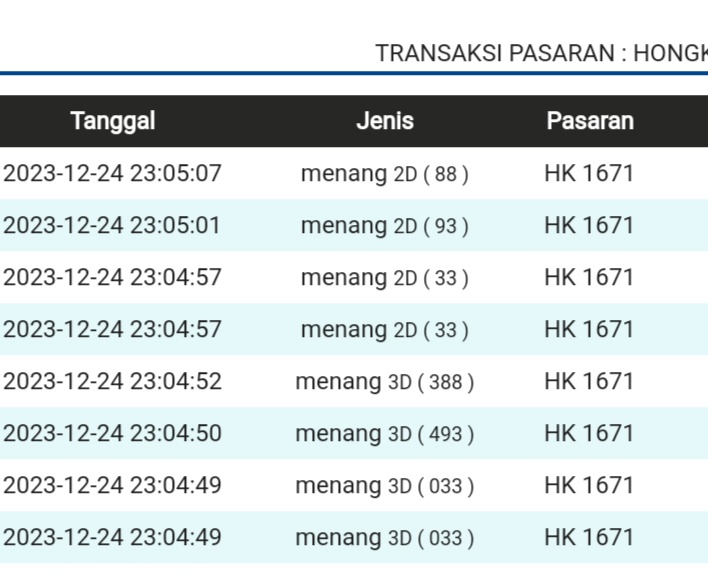Click HK 1671 in the 23:05:07 row
Screen dimensions: 708x576
(x=589, y=173)
